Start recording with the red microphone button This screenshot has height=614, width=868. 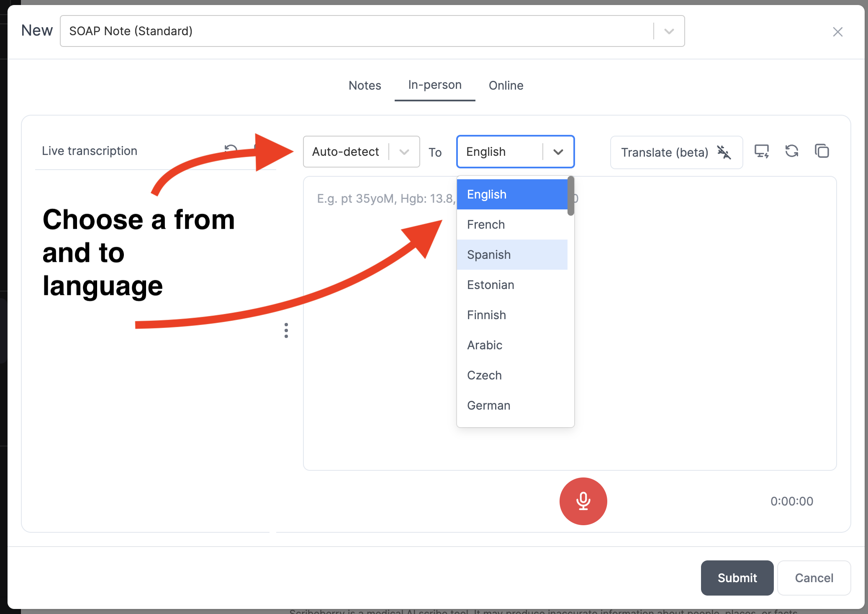pos(583,501)
